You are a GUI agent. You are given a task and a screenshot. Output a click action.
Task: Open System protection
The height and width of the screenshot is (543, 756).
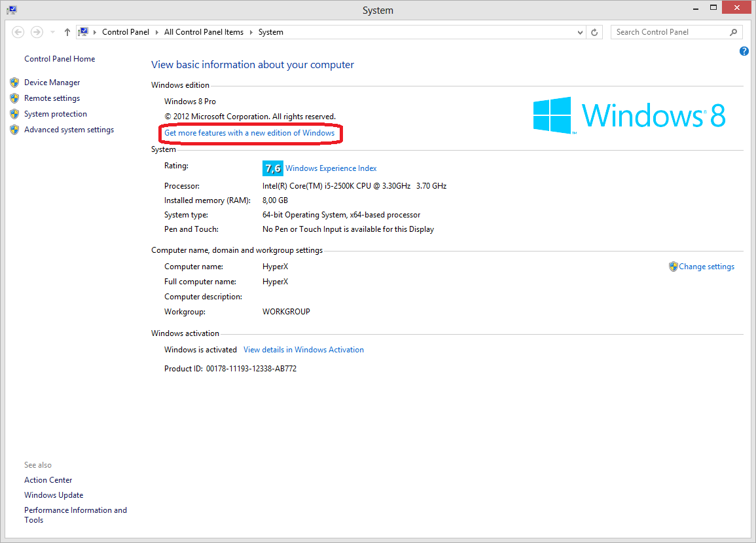click(x=56, y=114)
